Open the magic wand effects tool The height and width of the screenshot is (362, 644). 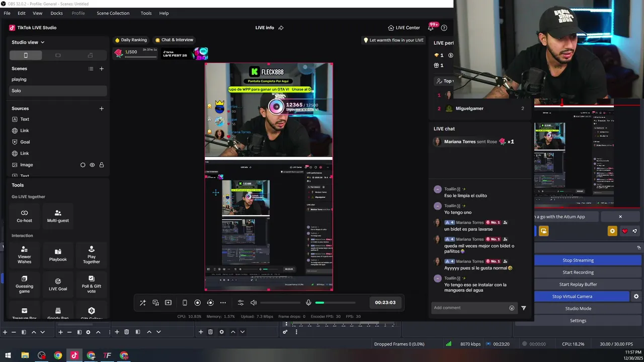tap(143, 303)
